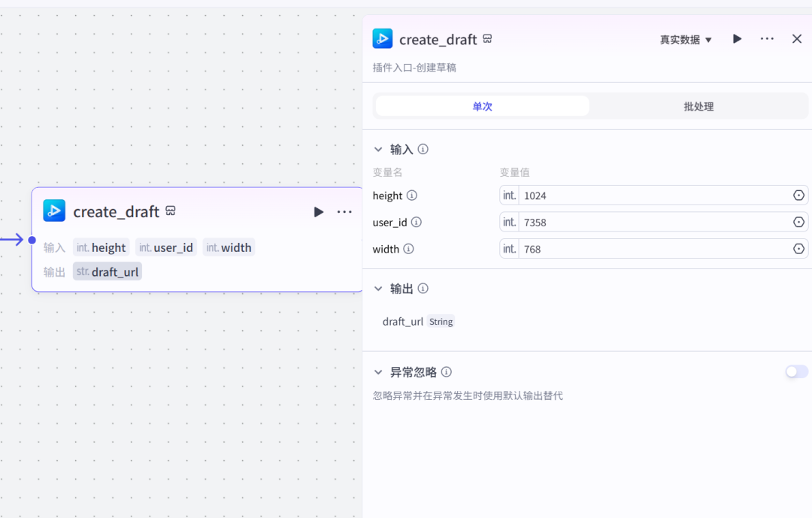
Task: Switch to the 批处理 tab
Action: 698,106
